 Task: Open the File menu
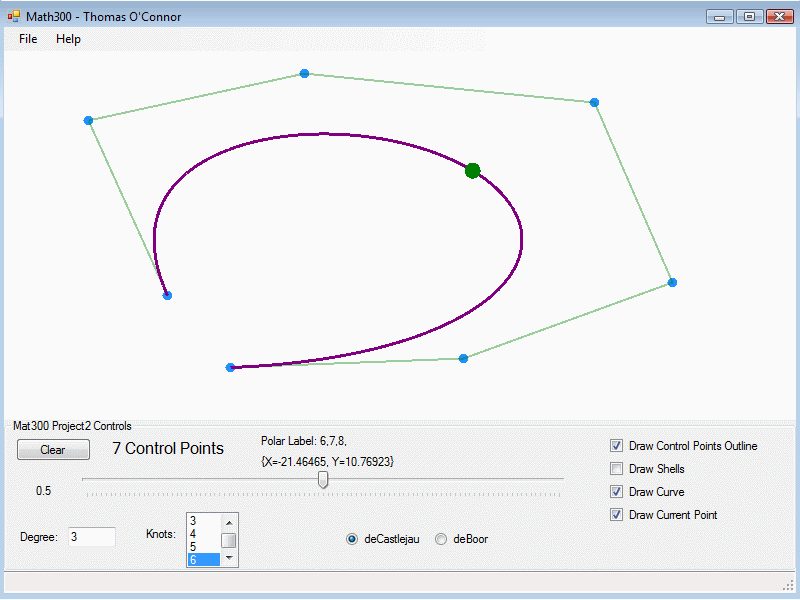pyautogui.click(x=28, y=39)
